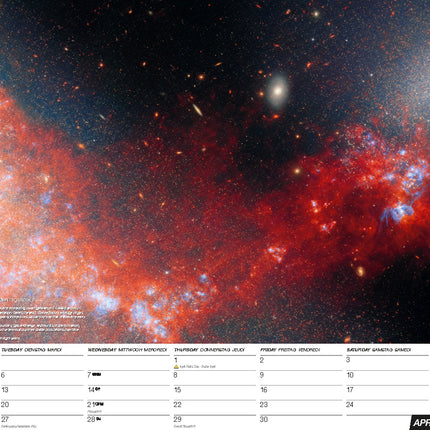Select date 10 in Saturday column
Viewport: 430px width, 430px height.
pyautogui.click(x=350, y=375)
